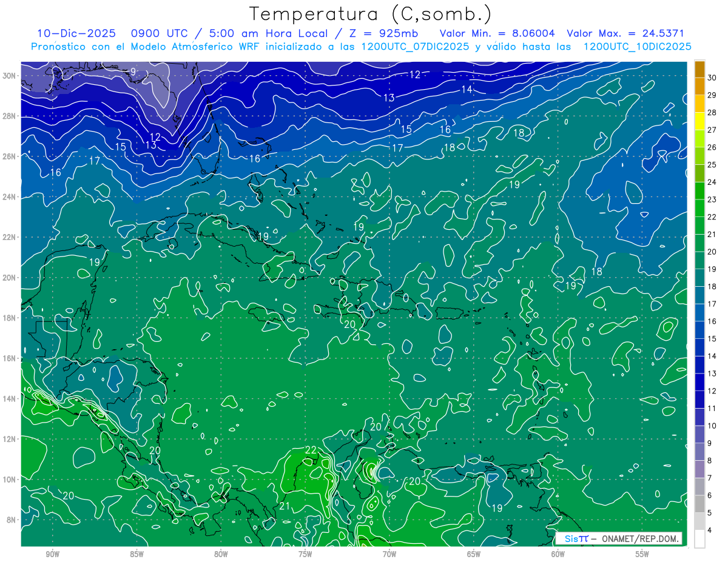The height and width of the screenshot is (562, 728).
Task: Click the color scale label "25"
Action: coord(712,164)
